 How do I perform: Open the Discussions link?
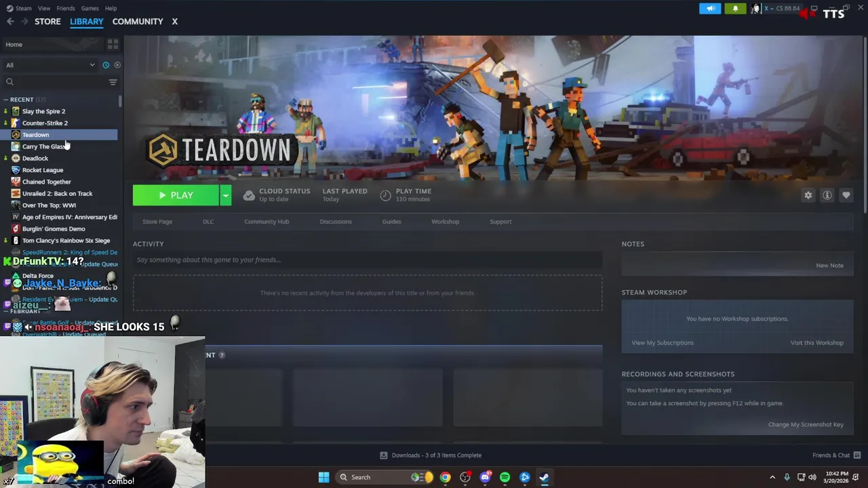click(336, 222)
